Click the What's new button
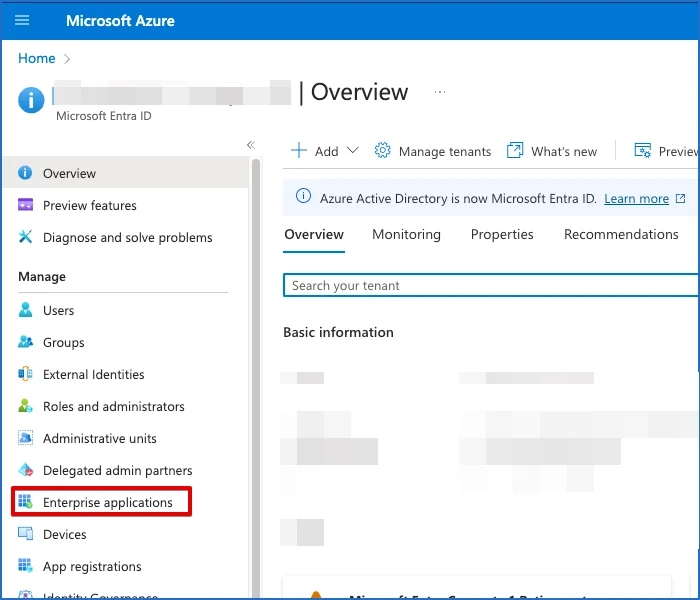Screen dimensions: 700x600 point(552,151)
